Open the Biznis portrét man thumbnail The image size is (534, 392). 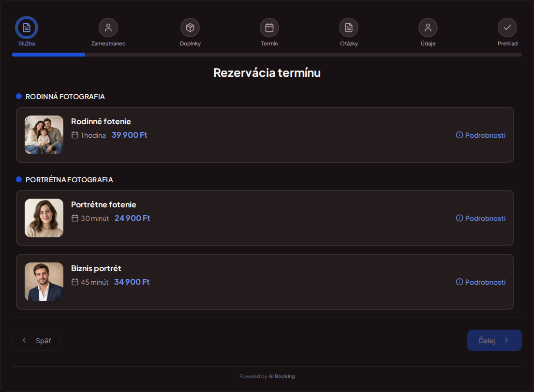tap(44, 282)
